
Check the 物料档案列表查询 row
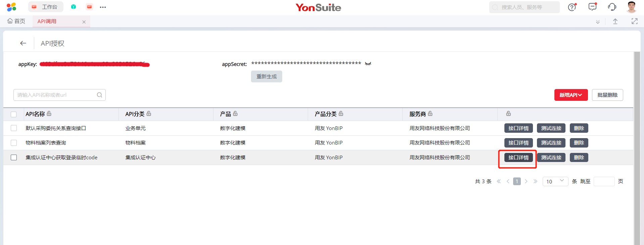pos(14,143)
